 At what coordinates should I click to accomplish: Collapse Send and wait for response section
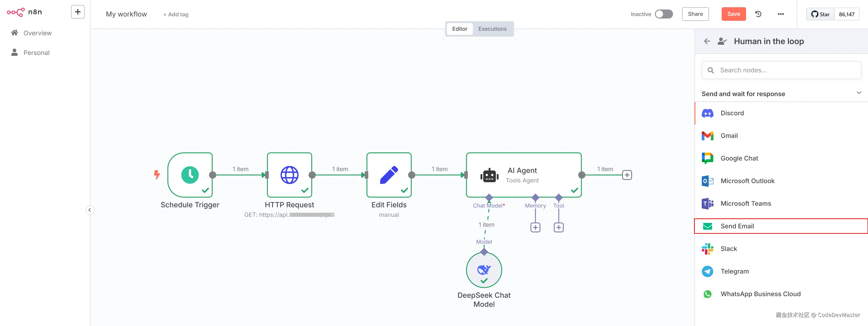click(x=858, y=93)
